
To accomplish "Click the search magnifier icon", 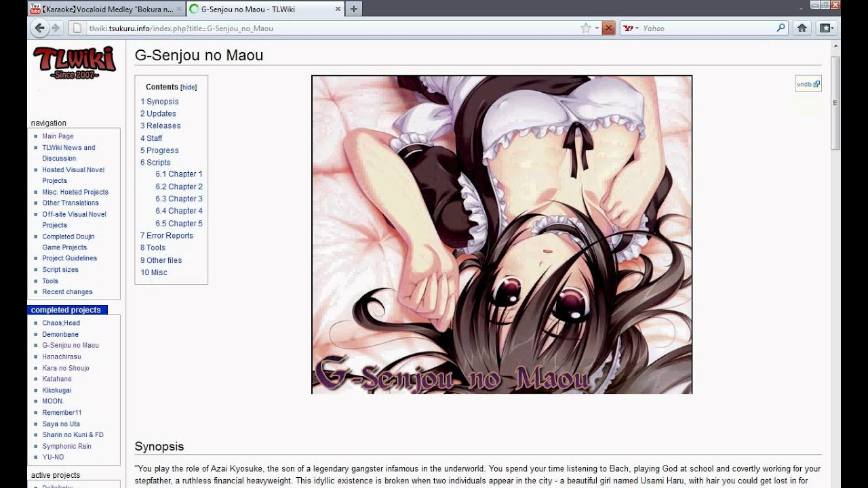I will [x=781, y=28].
